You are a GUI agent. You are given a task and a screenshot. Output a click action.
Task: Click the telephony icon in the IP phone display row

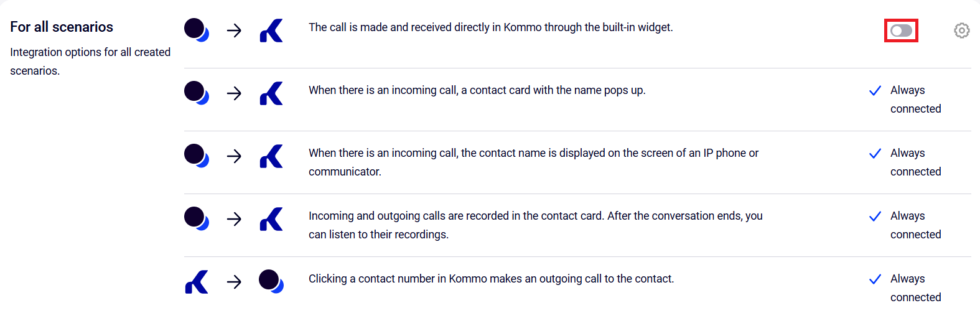pos(196,156)
